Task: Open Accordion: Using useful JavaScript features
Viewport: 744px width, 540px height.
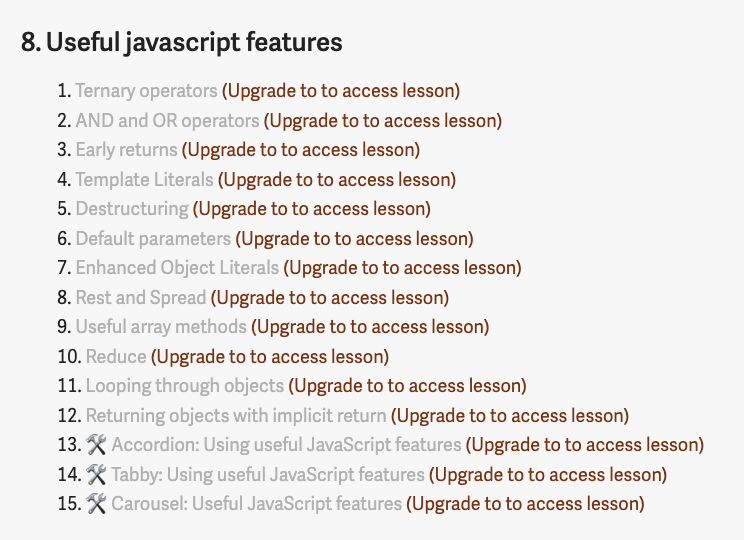Action: click(x=286, y=445)
